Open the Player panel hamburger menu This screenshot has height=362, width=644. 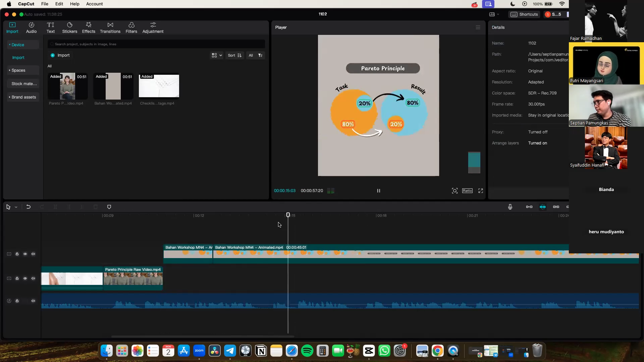[x=478, y=27]
